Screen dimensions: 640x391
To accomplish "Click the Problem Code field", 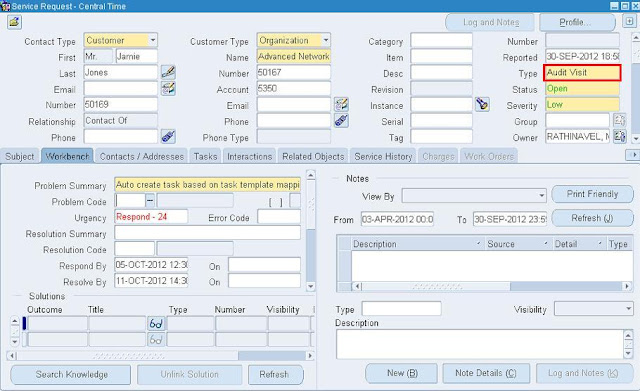I will point(130,200).
